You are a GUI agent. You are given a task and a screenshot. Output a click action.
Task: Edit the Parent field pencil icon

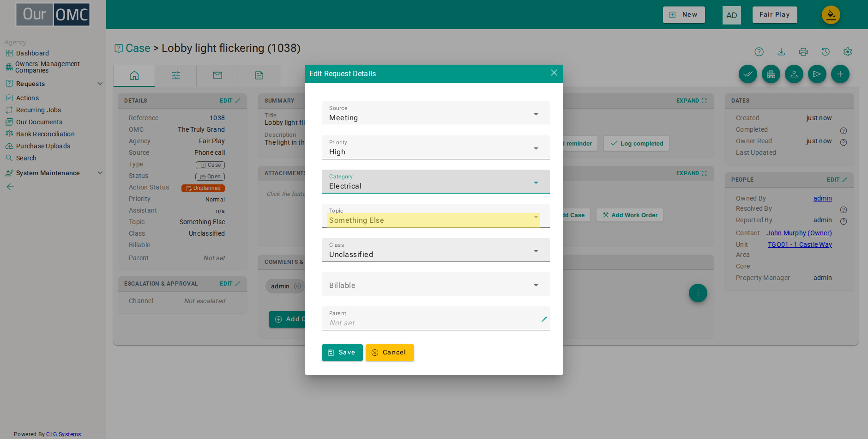coord(544,319)
